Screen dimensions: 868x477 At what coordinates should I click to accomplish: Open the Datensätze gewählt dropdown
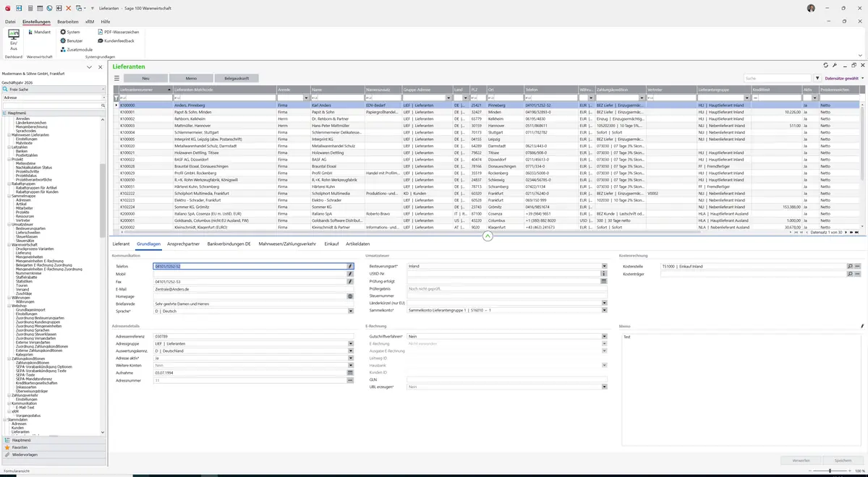click(x=843, y=78)
